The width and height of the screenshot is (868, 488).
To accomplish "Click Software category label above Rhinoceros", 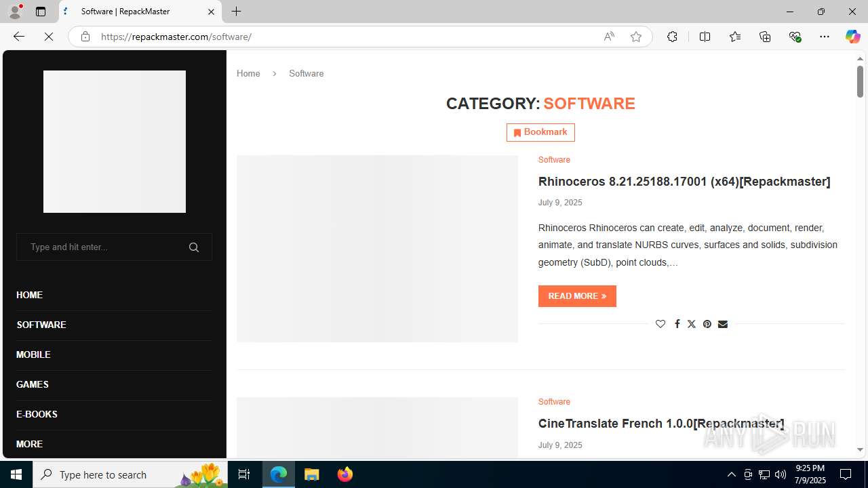I will (554, 160).
